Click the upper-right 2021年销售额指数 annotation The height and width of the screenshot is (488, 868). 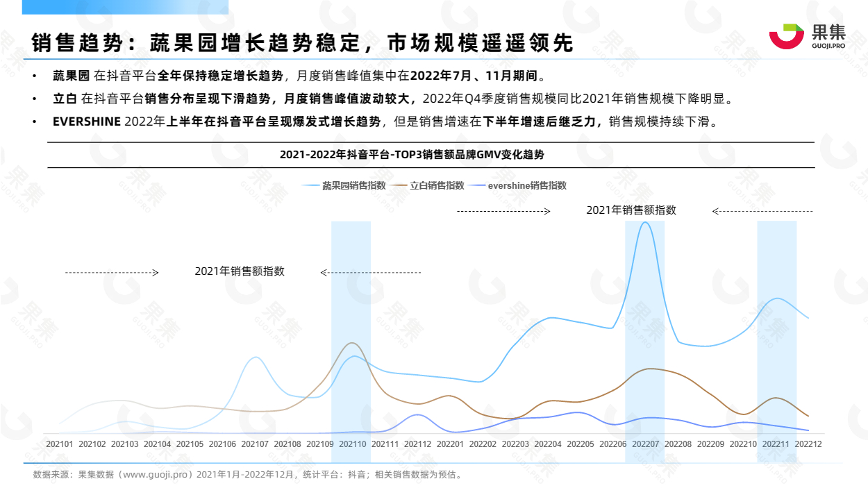point(631,210)
